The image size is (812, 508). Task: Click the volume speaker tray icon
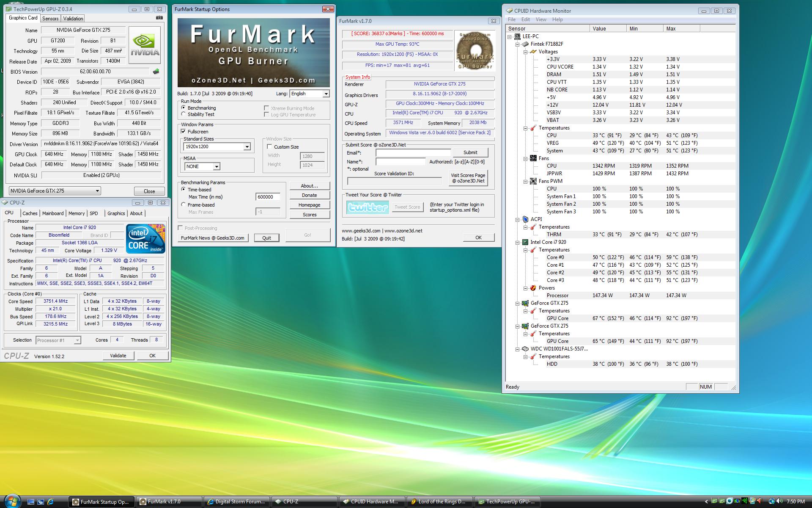point(779,502)
